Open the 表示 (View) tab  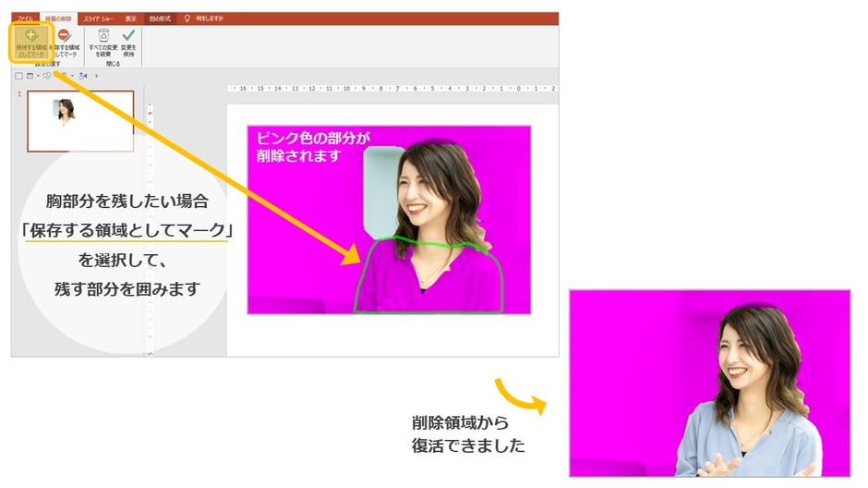pyautogui.click(x=130, y=18)
